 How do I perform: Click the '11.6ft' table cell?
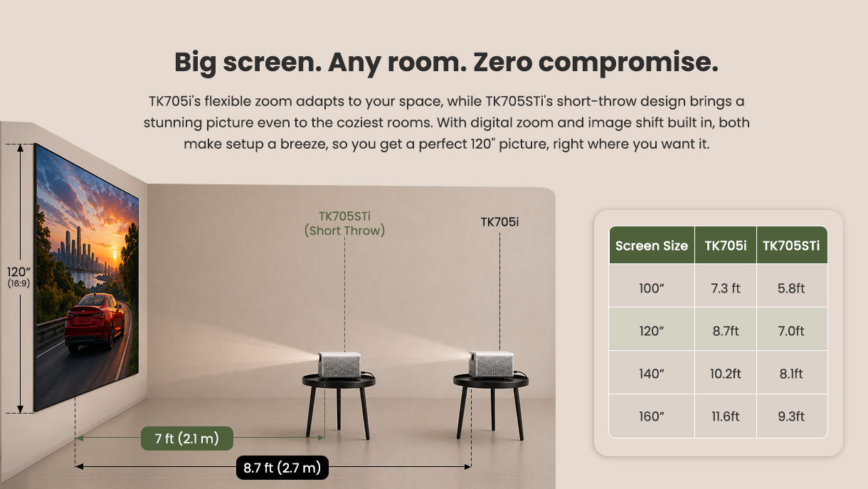(726, 416)
